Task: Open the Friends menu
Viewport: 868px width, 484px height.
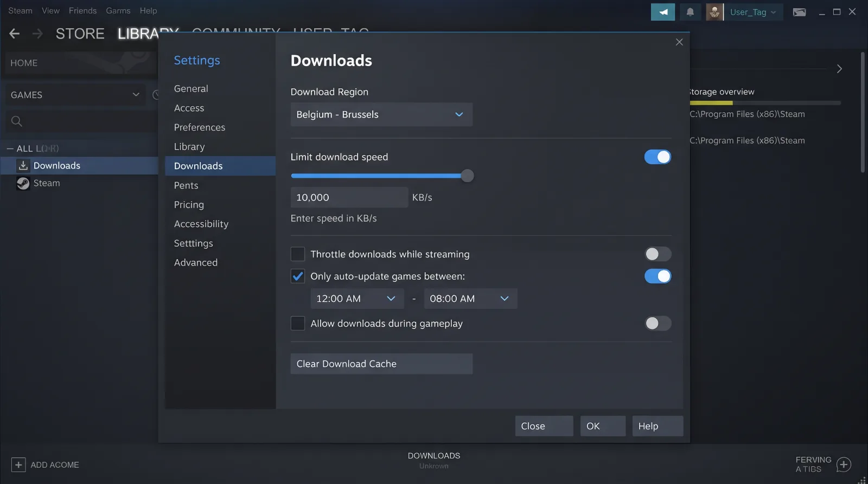Action: coord(82,11)
